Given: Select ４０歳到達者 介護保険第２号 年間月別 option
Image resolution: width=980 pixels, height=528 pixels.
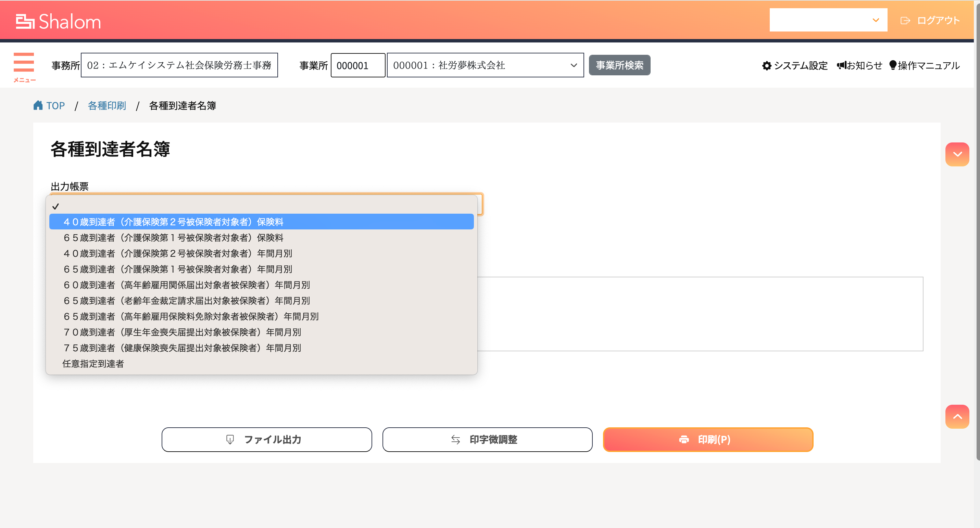Looking at the screenshot, I should 261,253.
